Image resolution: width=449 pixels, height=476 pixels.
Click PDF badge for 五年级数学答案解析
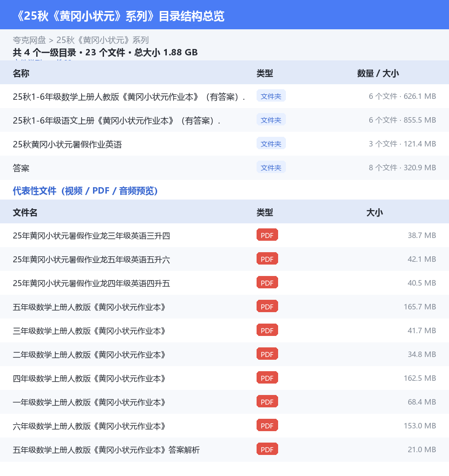click(x=267, y=449)
